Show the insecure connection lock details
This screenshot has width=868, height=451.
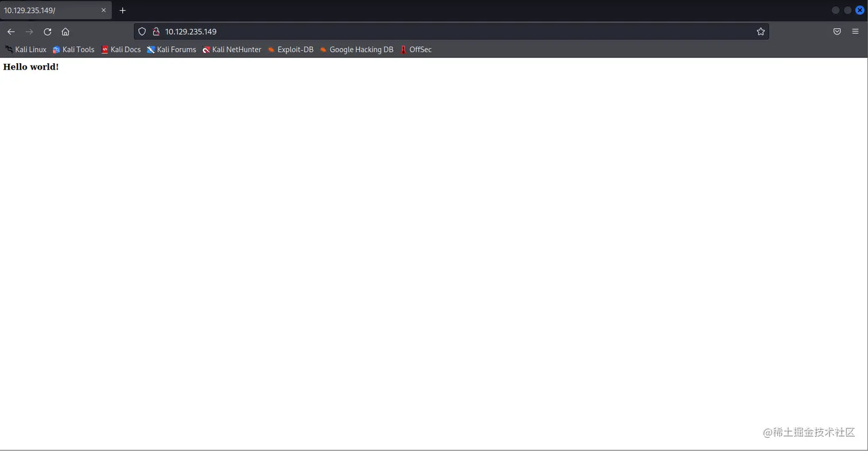click(x=156, y=32)
